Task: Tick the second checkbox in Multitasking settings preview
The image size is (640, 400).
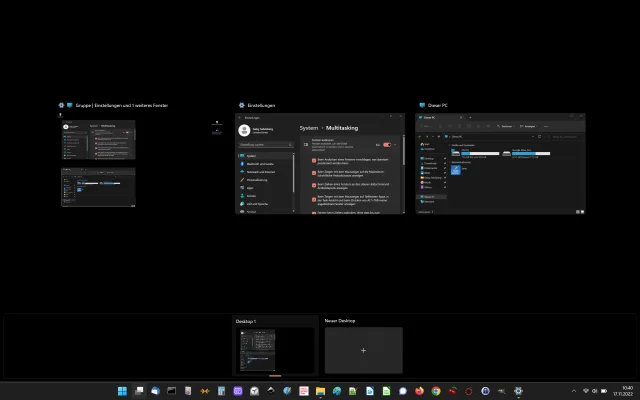Action: 314,172
